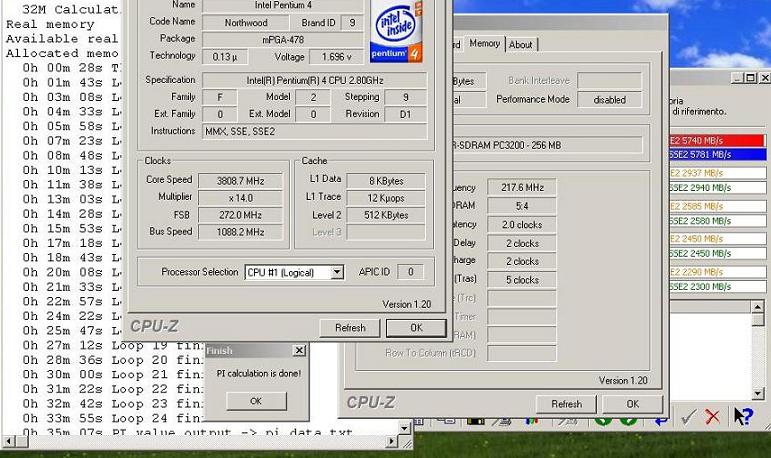The image size is (771, 458).
Task: Click the Performance Mode value disabled
Action: pos(609,100)
